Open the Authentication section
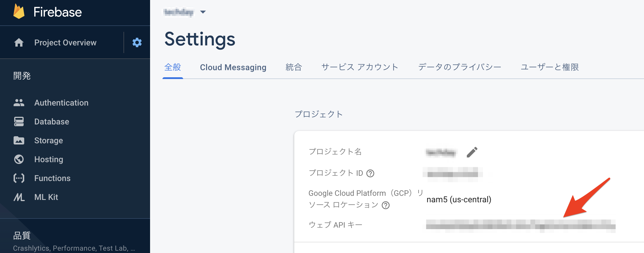 click(61, 103)
